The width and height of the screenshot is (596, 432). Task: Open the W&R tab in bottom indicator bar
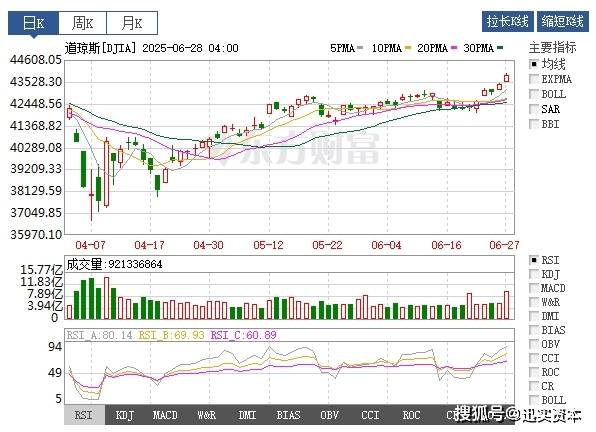point(206,415)
